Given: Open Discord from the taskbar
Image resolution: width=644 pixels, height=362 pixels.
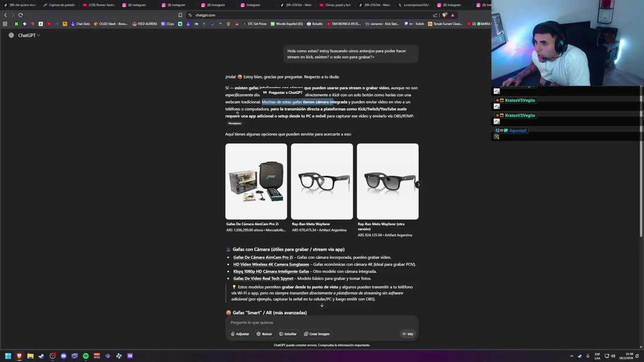Looking at the screenshot, I should 63,356.
